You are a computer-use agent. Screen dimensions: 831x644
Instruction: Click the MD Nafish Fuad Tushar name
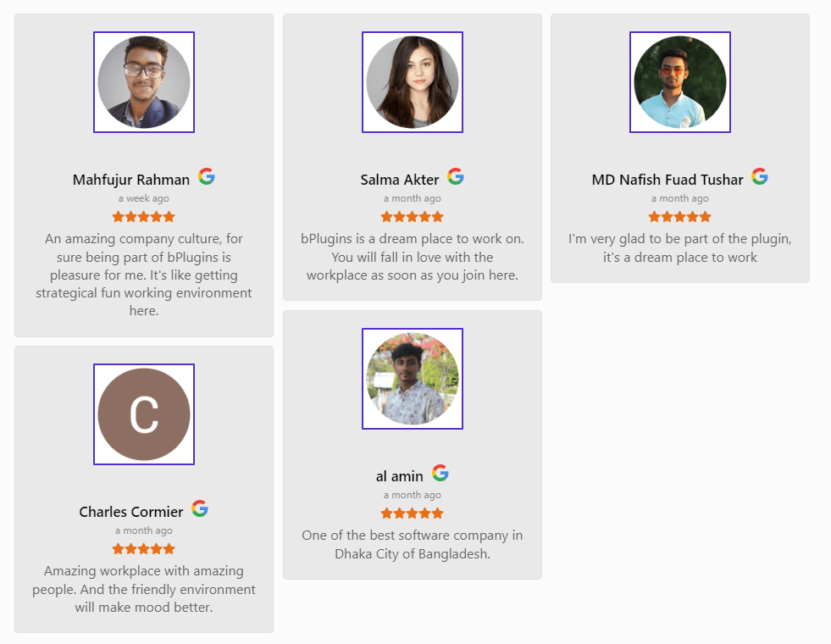click(668, 180)
